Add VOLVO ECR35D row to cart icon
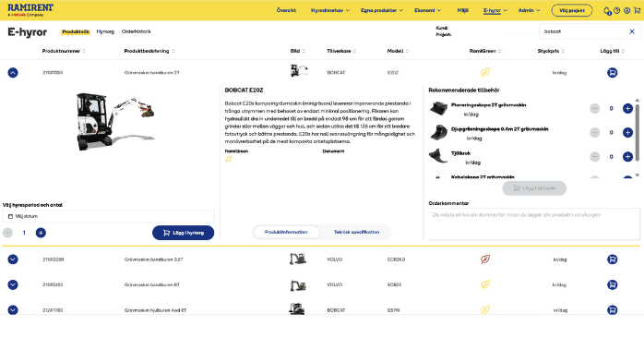Viewport: 644px width, 362px height. click(612, 259)
